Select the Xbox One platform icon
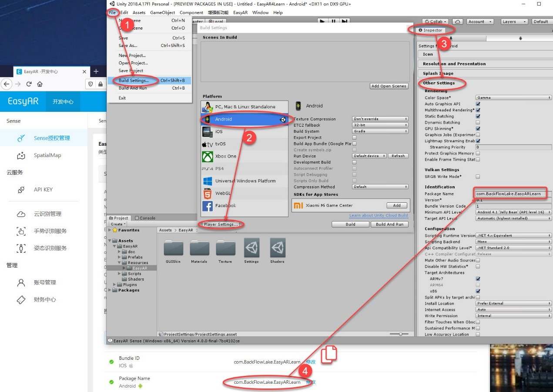This screenshot has height=392, width=553. pos(208,156)
